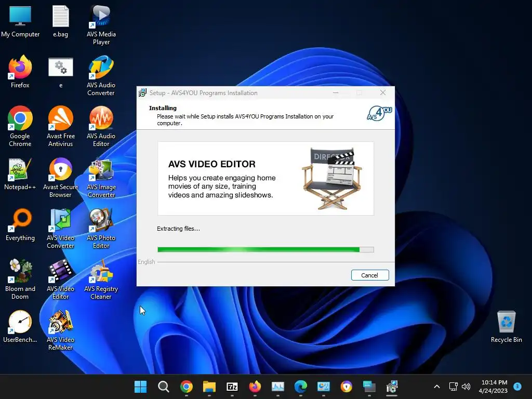Image resolution: width=532 pixels, height=399 pixels.
Task: Click the AVS4YOU logo in the installer
Action: pyautogui.click(x=379, y=113)
